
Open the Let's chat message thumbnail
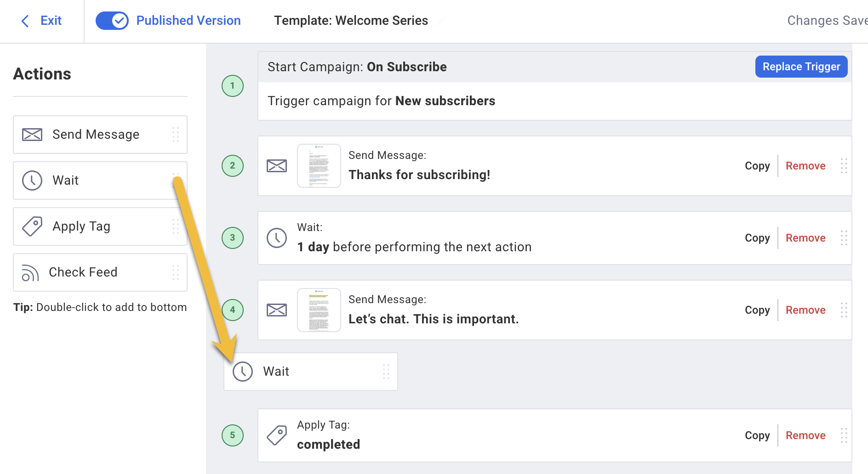(x=319, y=310)
